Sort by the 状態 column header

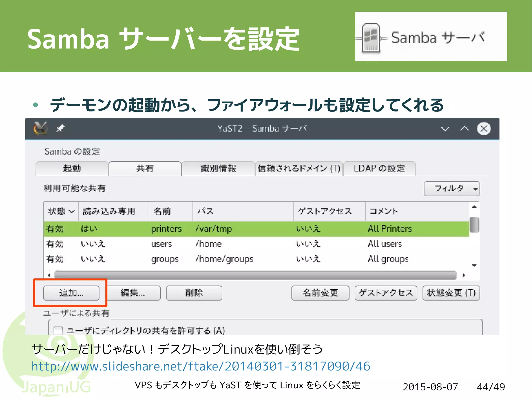pos(61,211)
